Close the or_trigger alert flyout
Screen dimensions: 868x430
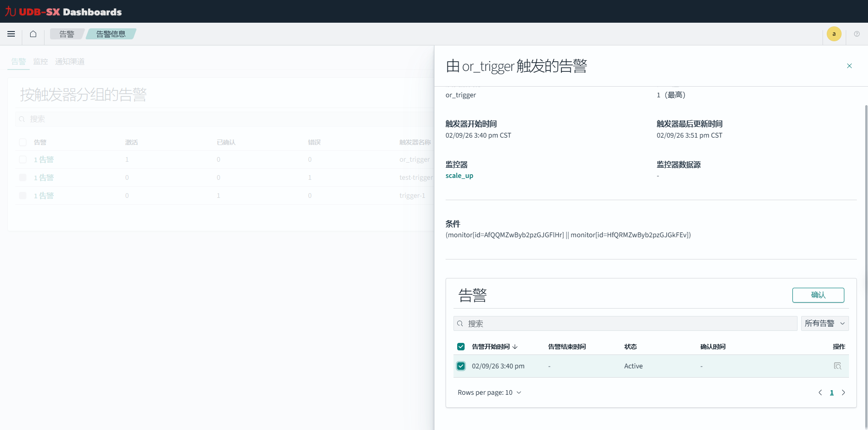849,66
